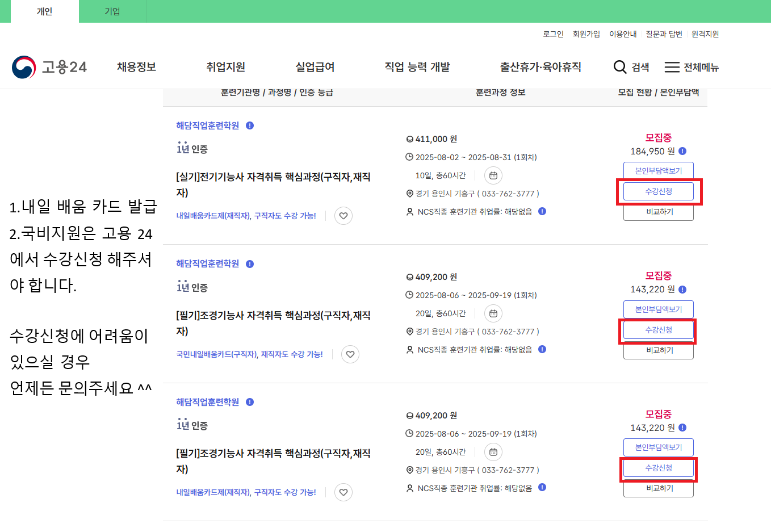Click 본인부담액보기 for the 국민내일배움카드(구직자) course
771x532 pixels.
tap(659, 309)
